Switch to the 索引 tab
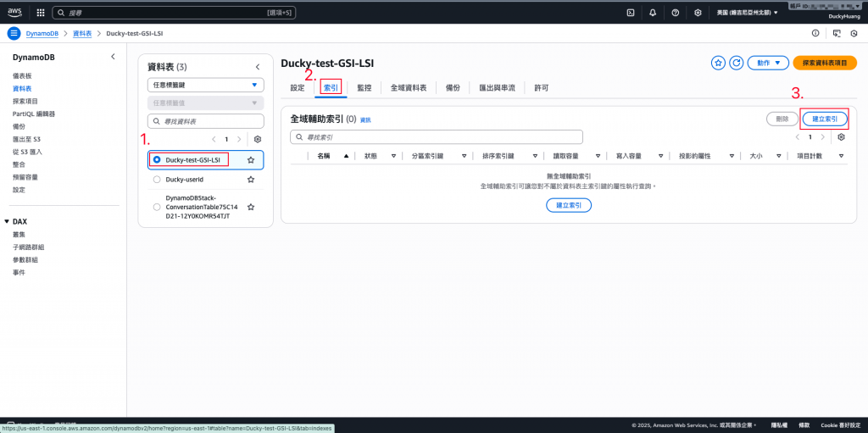 click(331, 88)
